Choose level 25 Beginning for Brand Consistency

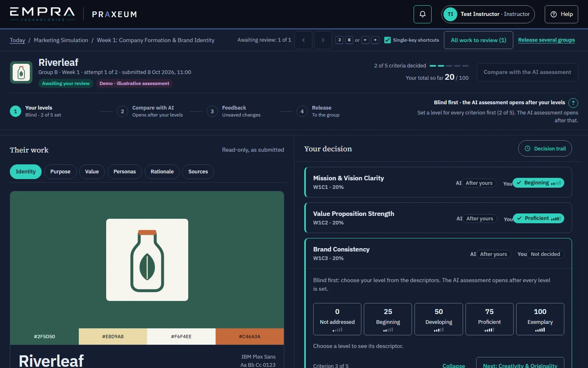tap(388, 319)
